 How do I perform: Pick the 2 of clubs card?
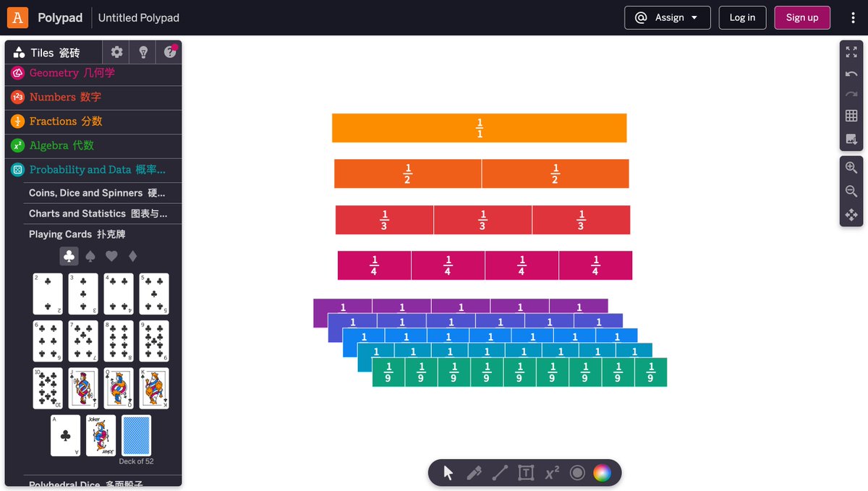(x=48, y=294)
